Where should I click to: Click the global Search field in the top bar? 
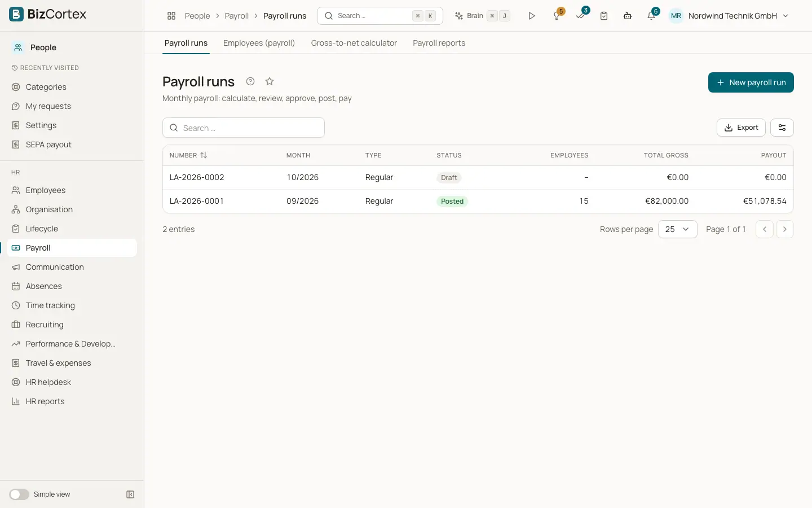[380, 16]
